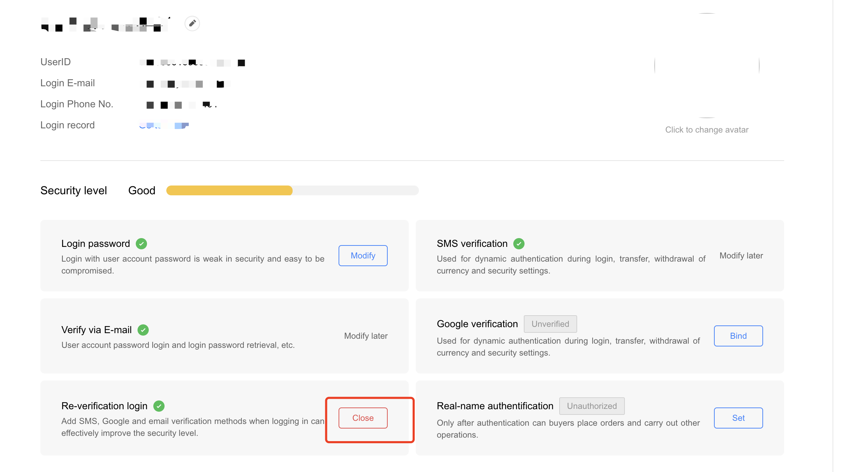Image resolution: width=868 pixels, height=472 pixels.
Task: Click the Unverified Google verification badge
Action: click(550, 324)
